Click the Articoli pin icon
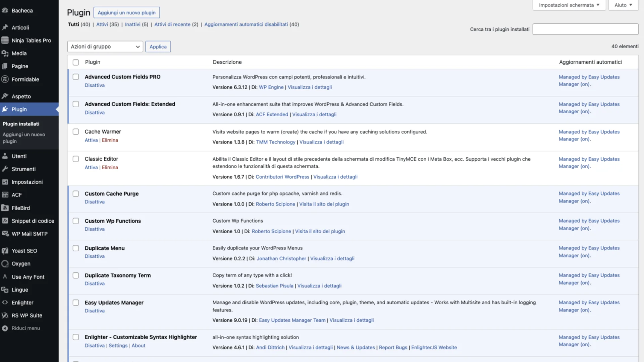 [5, 27]
